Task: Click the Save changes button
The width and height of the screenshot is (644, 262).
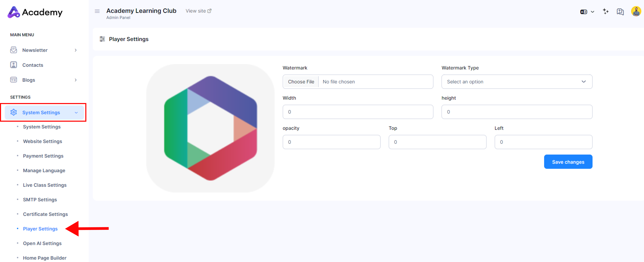Action: point(568,162)
